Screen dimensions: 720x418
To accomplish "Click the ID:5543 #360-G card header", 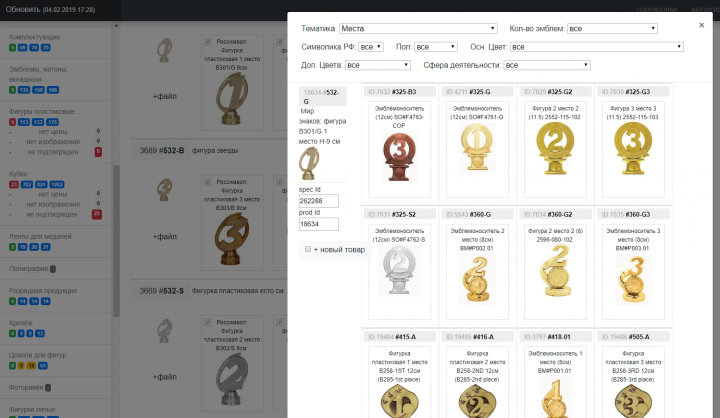I will coord(478,215).
